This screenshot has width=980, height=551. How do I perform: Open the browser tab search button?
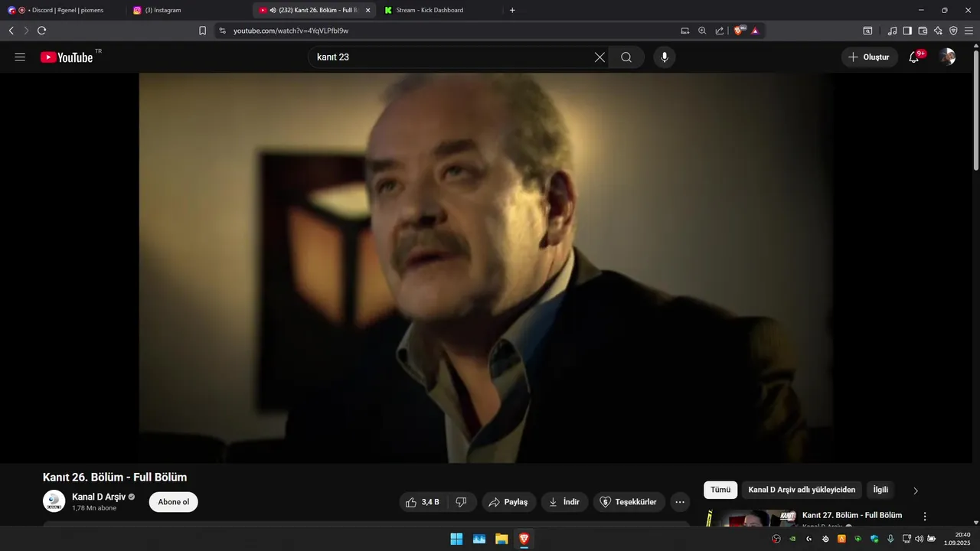867,31
